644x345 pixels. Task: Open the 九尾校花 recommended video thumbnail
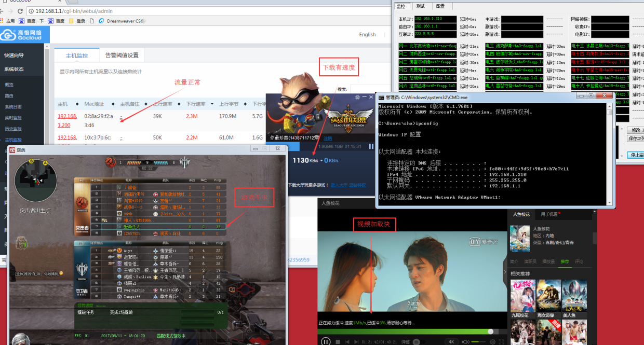pos(522,296)
